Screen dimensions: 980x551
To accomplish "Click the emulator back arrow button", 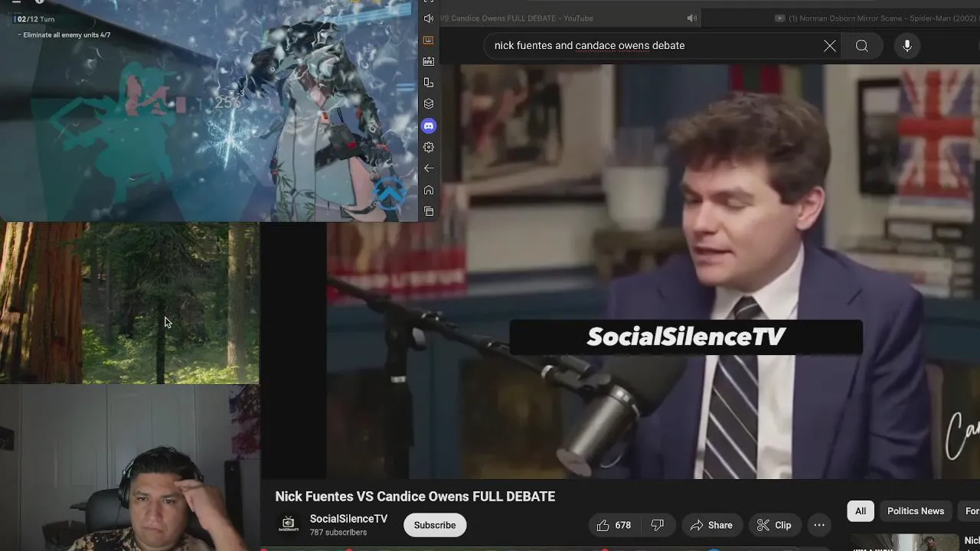I will 429,168.
